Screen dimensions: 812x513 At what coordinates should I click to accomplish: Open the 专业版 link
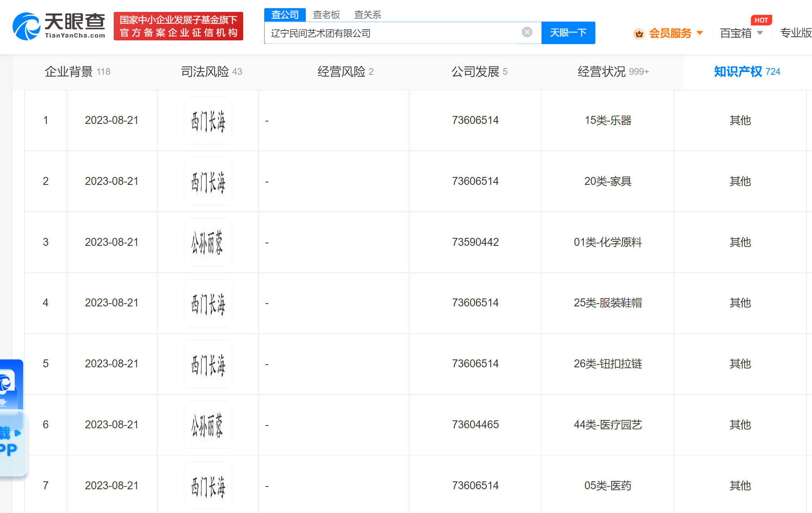coord(795,33)
